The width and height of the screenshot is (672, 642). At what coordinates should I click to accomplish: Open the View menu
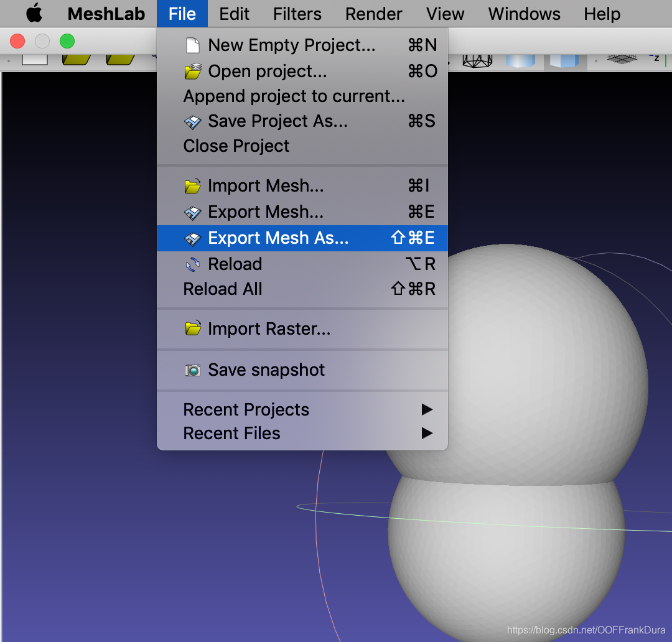(x=445, y=14)
